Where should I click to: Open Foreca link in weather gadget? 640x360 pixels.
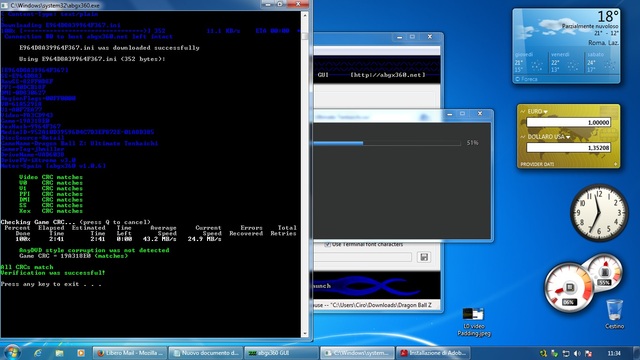527,79
